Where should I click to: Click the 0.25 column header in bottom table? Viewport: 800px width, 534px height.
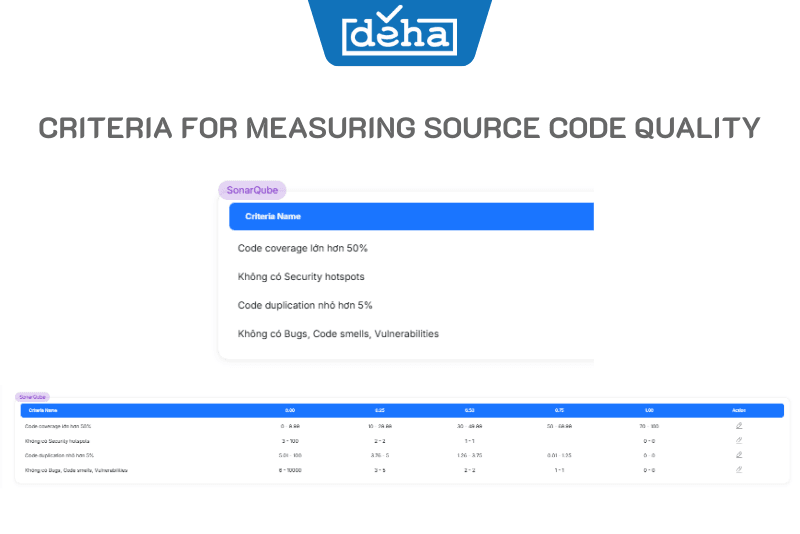click(x=379, y=410)
